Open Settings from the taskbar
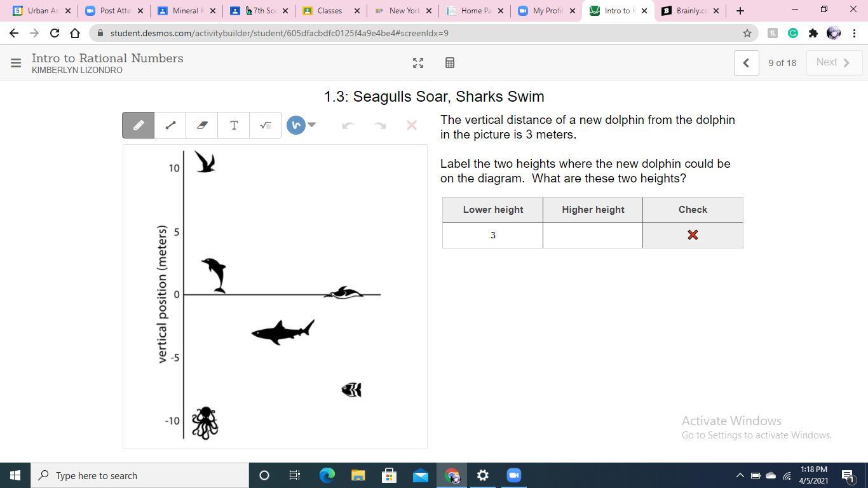 (x=483, y=475)
